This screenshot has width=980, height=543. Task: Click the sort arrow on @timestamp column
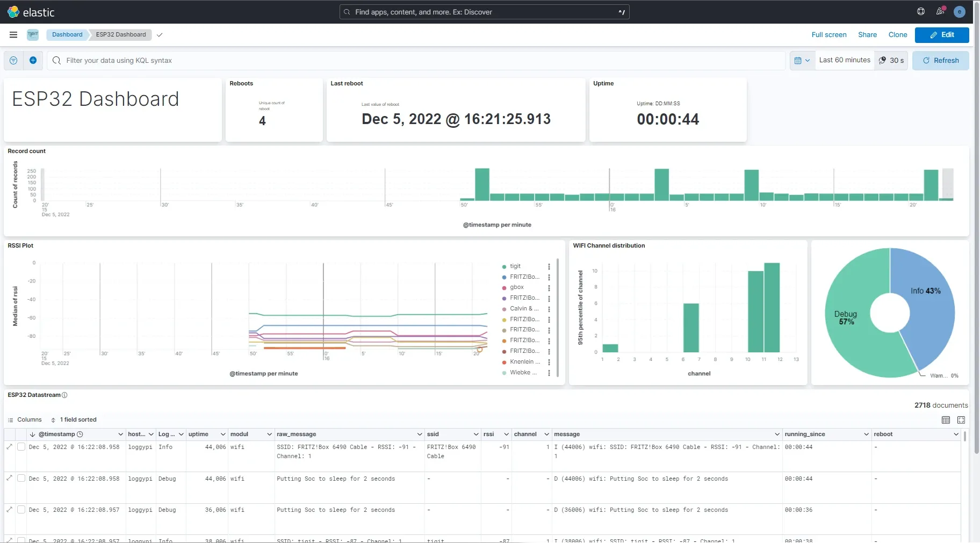click(32, 435)
